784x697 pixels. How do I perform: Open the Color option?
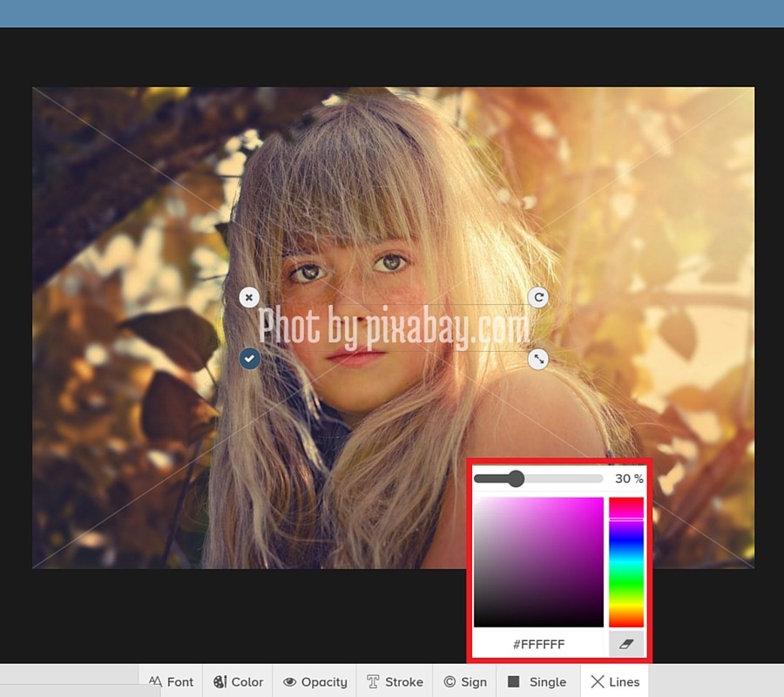(x=238, y=681)
